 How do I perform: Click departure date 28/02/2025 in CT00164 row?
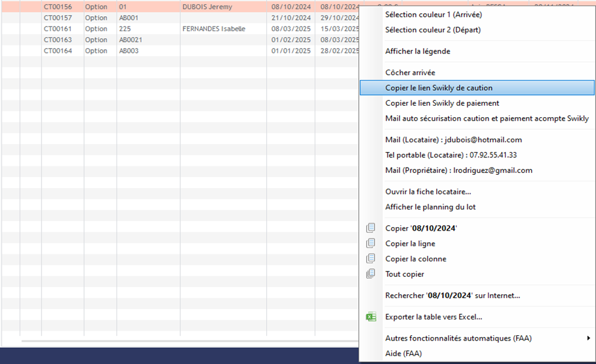339,51
